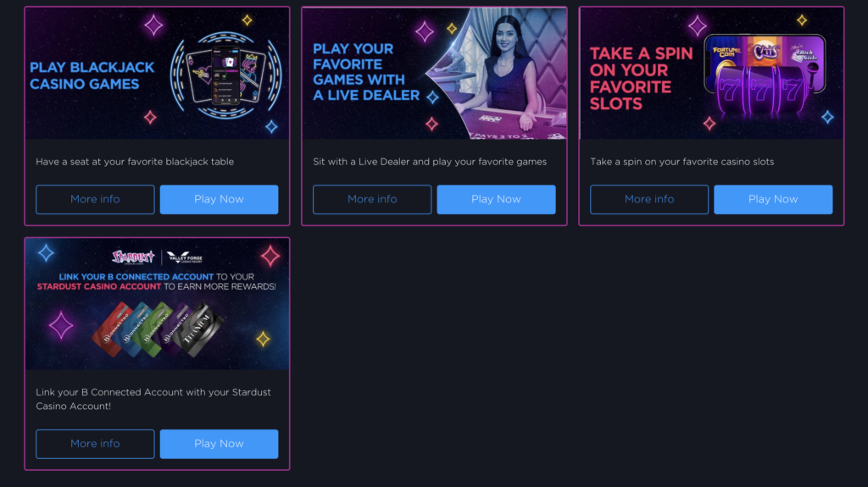868x487 pixels.
Task: Open the Play Blackjack Casino Games banner
Action: 157,73
